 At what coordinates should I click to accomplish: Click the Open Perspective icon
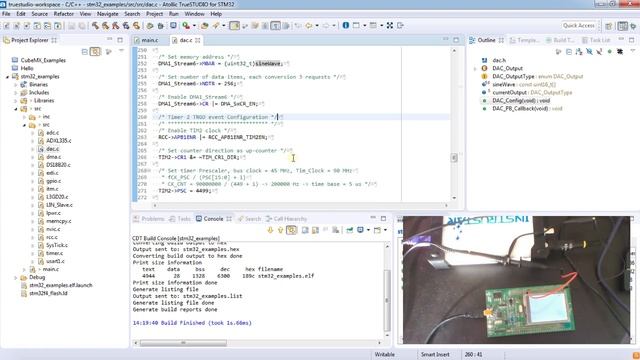tap(609, 26)
